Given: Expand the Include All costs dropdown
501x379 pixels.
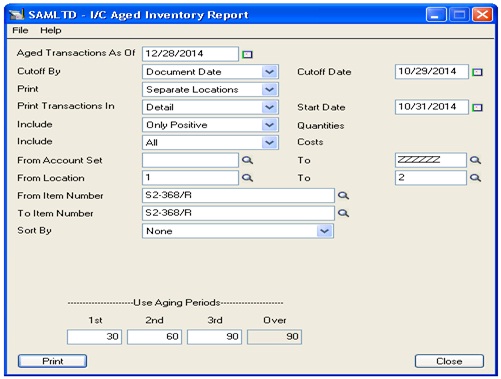Looking at the screenshot, I should (x=270, y=143).
